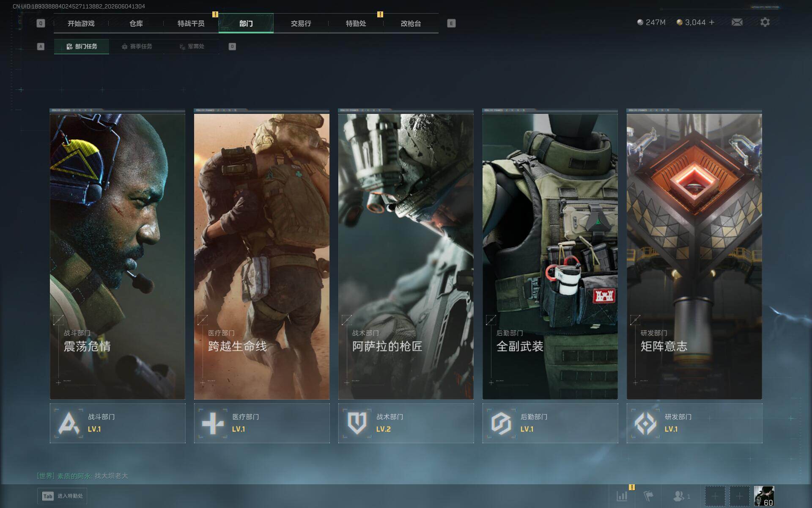Click the D key icon beside 军需处
Image resolution: width=812 pixels, height=508 pixels.
coord(232,47)
